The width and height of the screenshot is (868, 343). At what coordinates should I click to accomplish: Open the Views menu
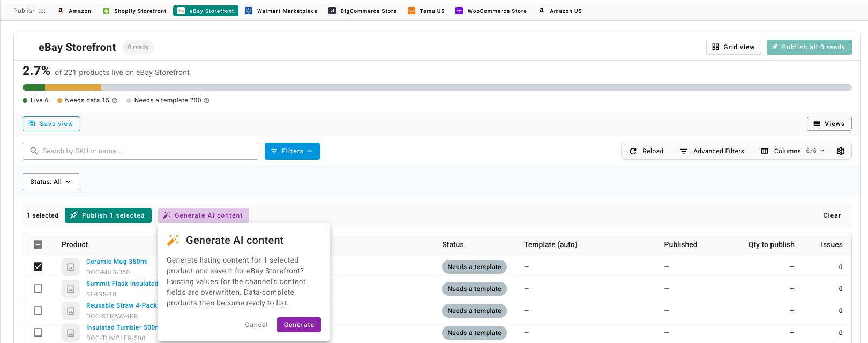(829, 124)
